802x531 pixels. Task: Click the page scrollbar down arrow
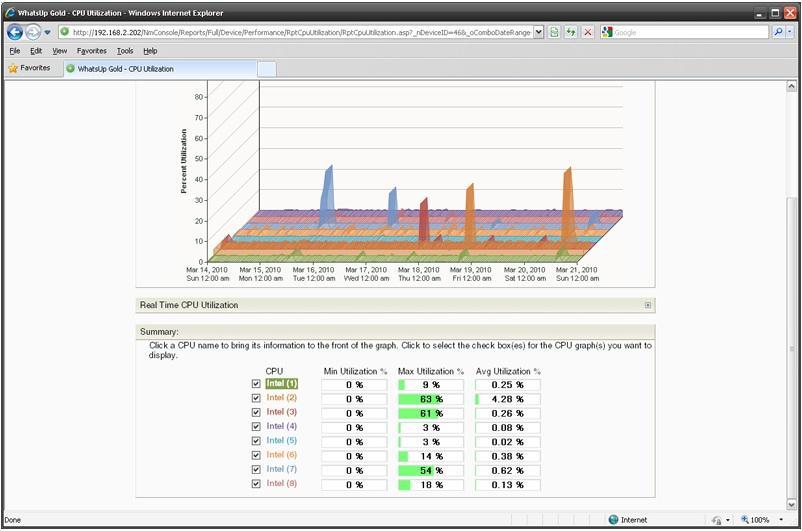pyautogui.click(x=791, y=504)
